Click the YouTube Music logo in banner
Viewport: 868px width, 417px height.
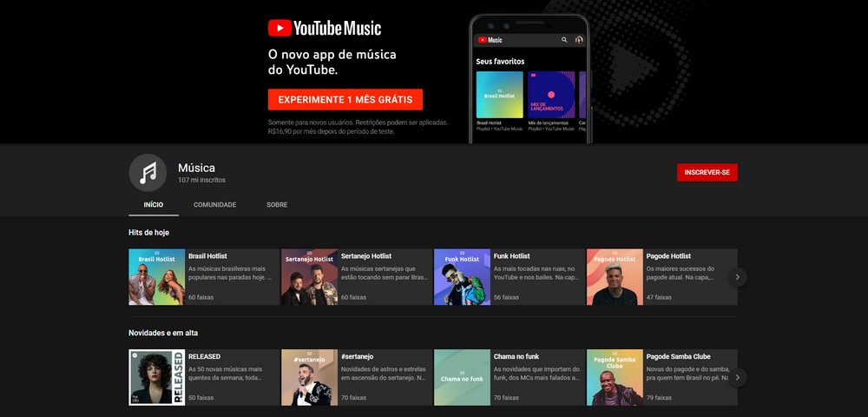[x=325, y=28]
